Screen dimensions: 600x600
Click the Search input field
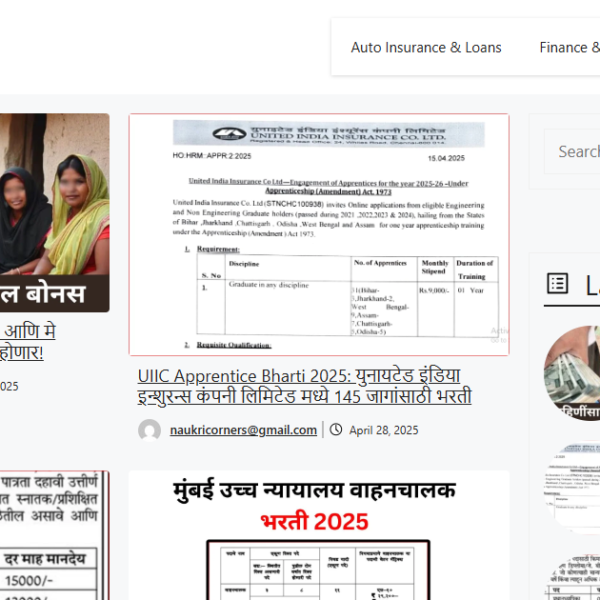tap(572, 152)
